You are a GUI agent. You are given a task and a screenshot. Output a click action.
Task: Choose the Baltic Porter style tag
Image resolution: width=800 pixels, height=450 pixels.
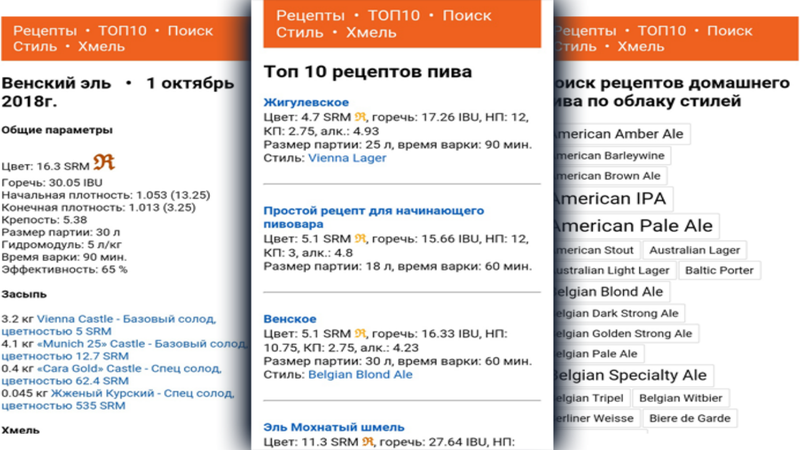[718, 270]
